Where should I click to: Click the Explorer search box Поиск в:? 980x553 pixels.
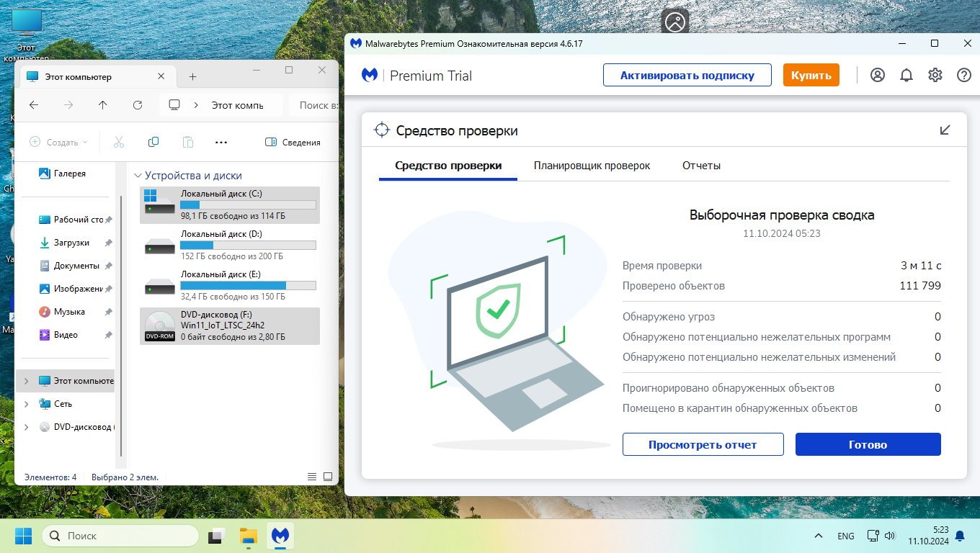pos(314,105)
